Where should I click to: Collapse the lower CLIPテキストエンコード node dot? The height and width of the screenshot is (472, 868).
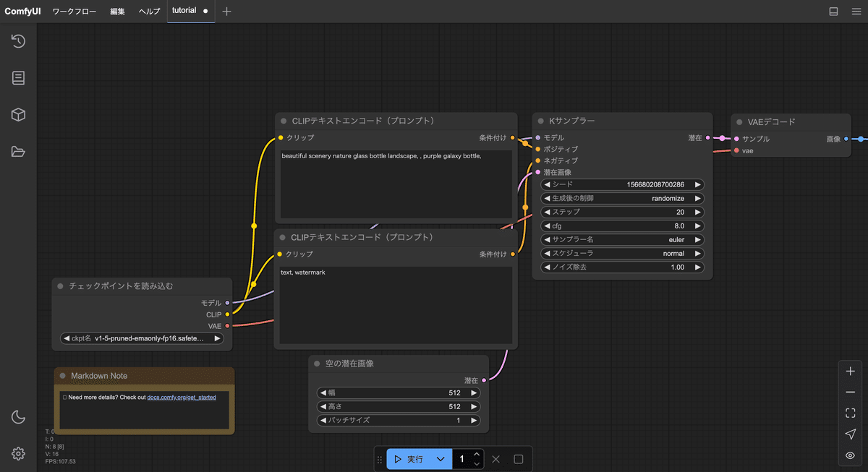283,237
